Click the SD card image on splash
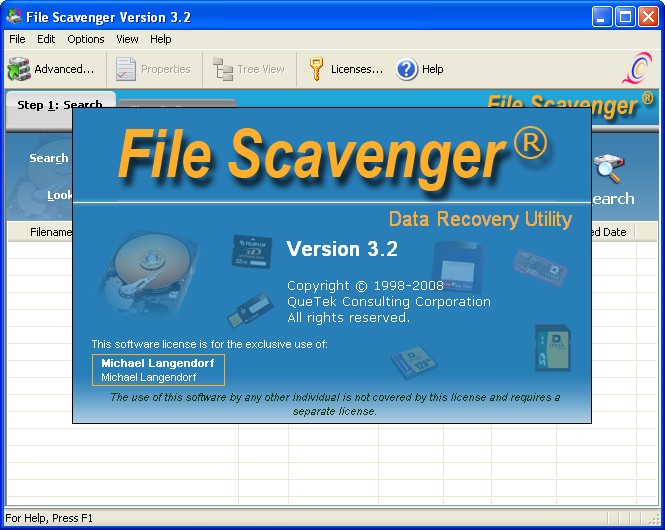Viewport: 665px width, 530px height. [553, 348]
